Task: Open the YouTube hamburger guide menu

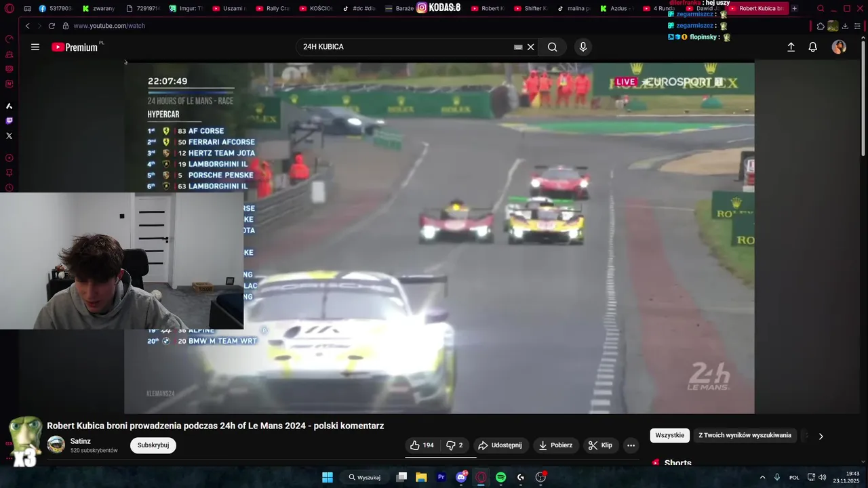Action: click(x=35, y=47)
